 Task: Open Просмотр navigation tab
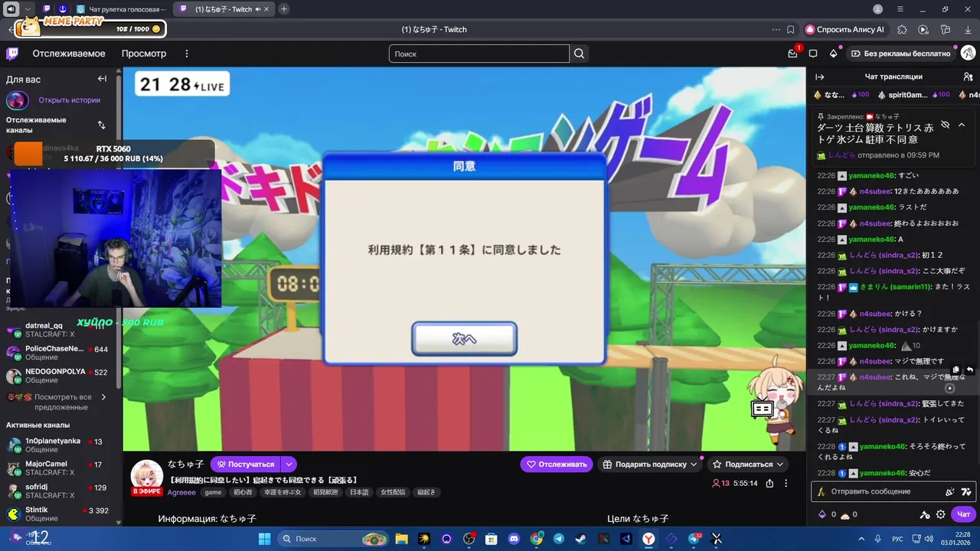(x=144, y=54)
